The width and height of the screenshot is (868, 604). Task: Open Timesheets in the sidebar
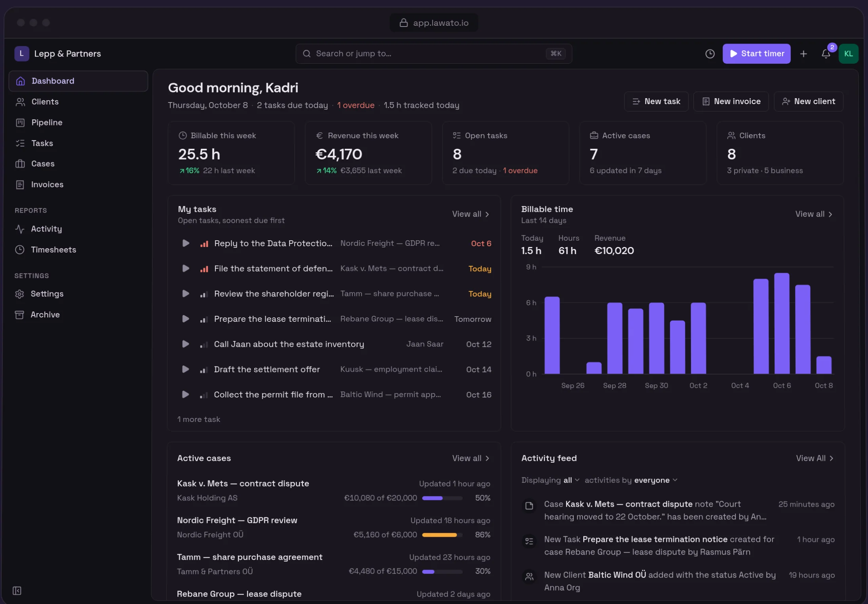click(x=78, y=250)
